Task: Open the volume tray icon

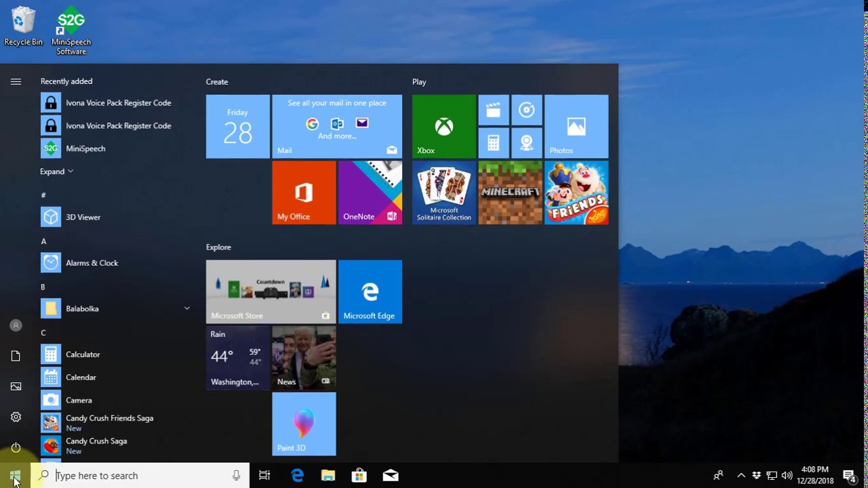Action: [787, 476]
